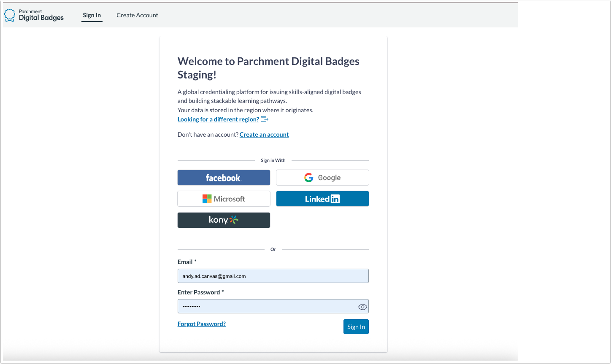Select the Sign In tab

click(x=92, y=15)
